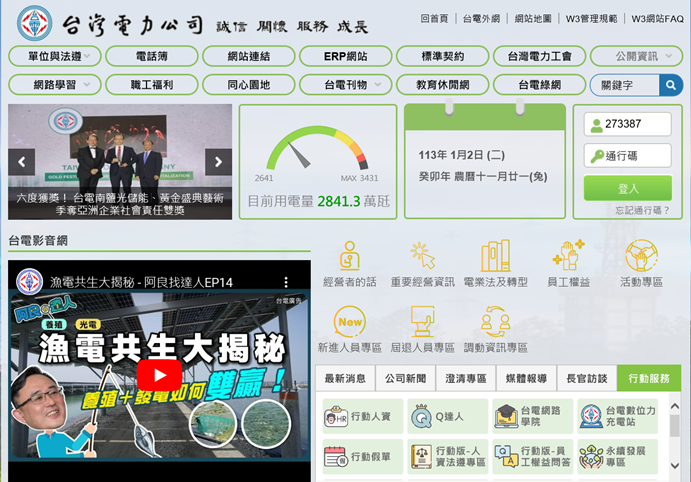Open 台電外網 link

tap(481, 19)
